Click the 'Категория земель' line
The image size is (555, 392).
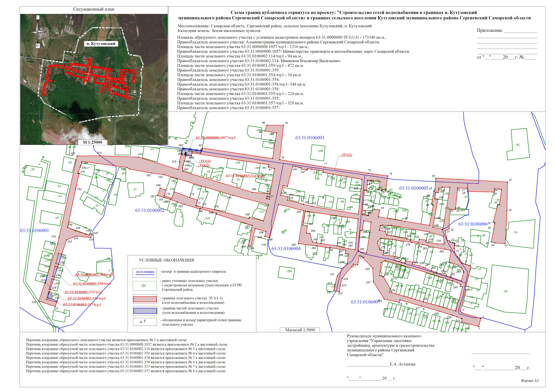[219, 31]
